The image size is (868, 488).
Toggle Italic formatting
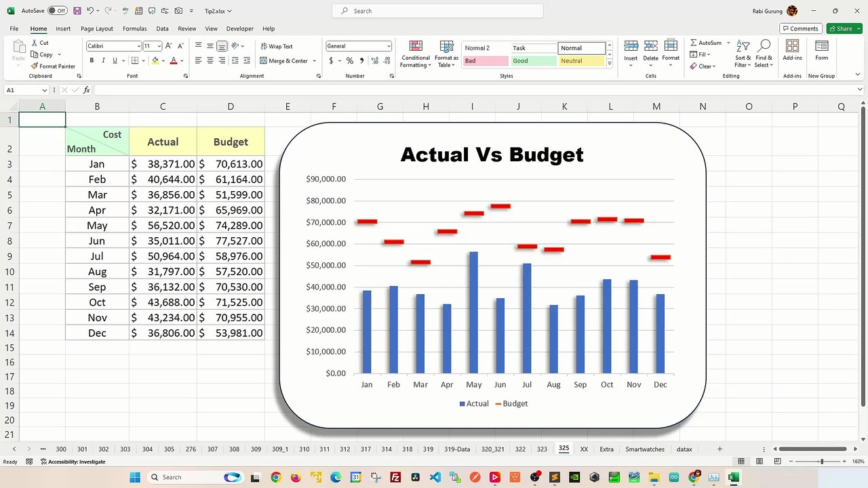pyautogui.click(x=103, y=60)
